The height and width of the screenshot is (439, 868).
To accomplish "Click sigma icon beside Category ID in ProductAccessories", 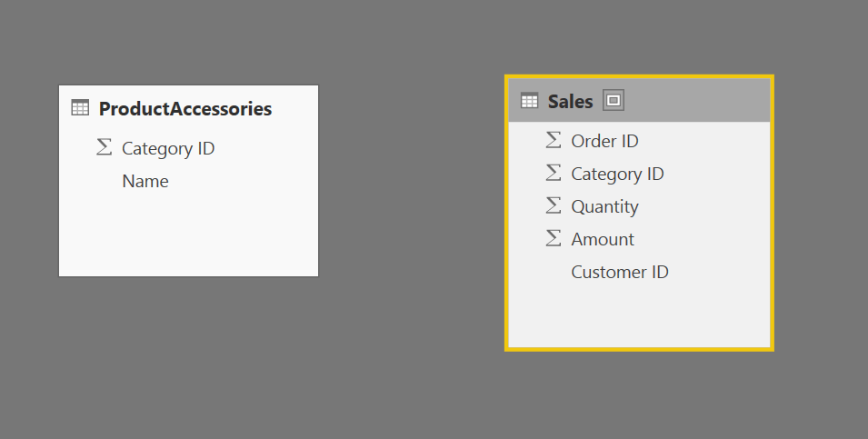I will click(105, 147).
